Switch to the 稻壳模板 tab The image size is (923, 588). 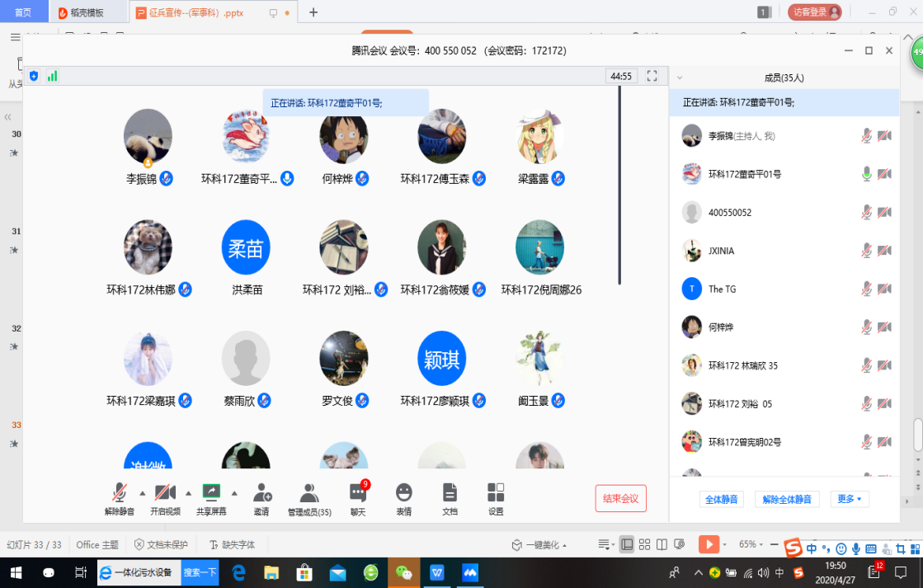[87, 12]
